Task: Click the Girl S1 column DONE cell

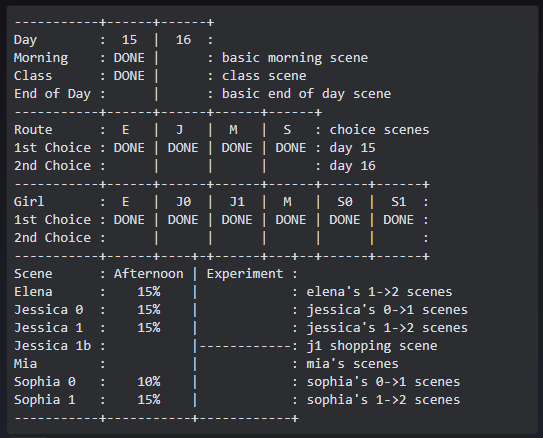Action: point(399,220)
